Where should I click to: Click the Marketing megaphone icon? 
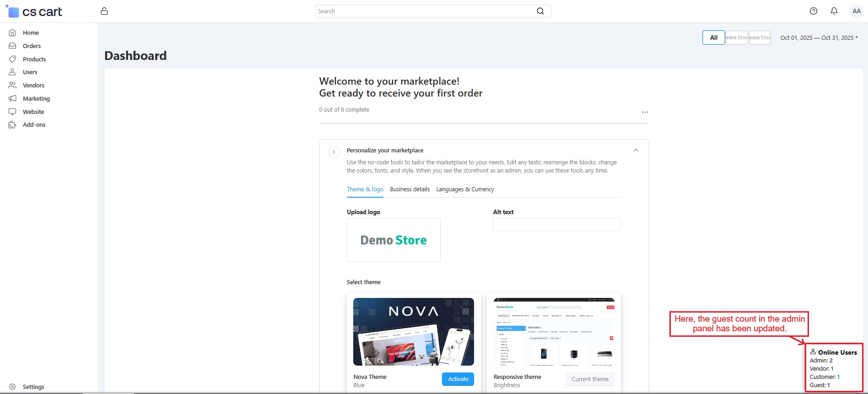(12, 98)
